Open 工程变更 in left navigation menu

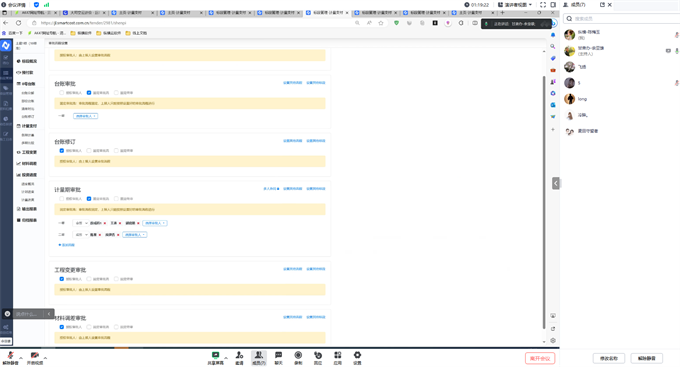pos(27,152)
